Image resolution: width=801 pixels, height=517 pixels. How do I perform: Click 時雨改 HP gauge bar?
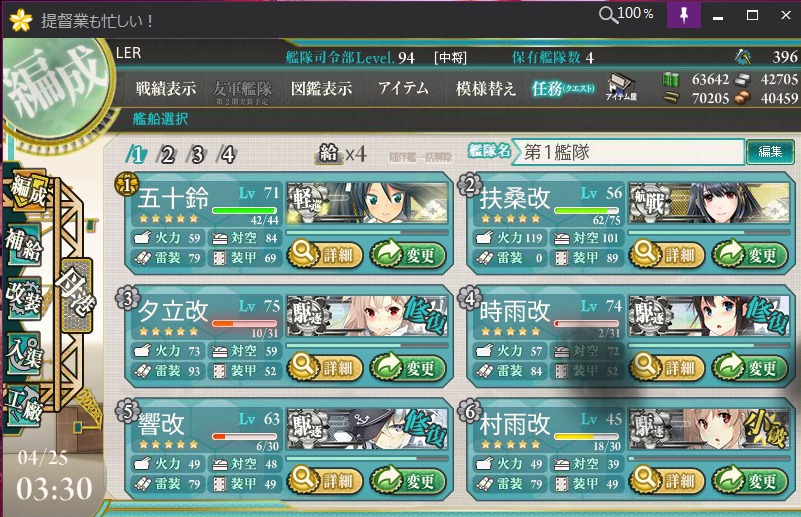click(x=586, y=323)
